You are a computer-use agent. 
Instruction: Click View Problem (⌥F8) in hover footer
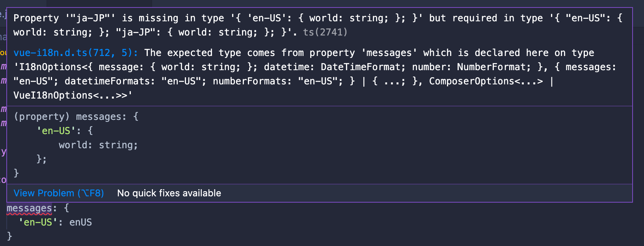pos(59,193)
